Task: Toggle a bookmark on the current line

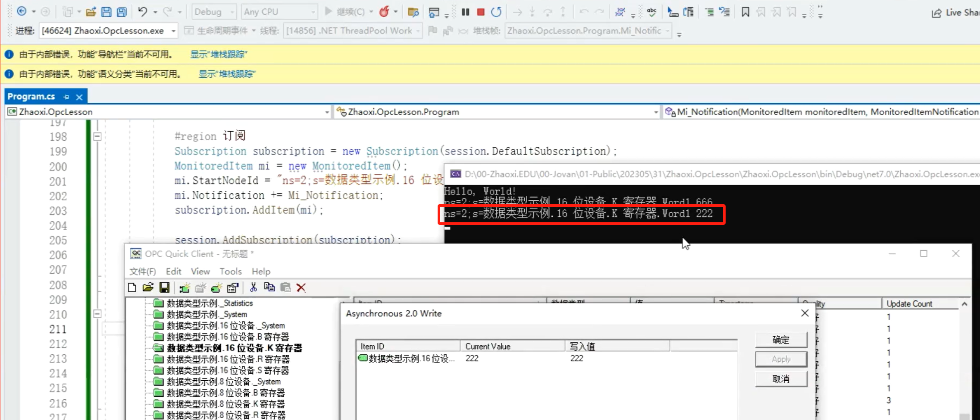Action: (745, 12)
